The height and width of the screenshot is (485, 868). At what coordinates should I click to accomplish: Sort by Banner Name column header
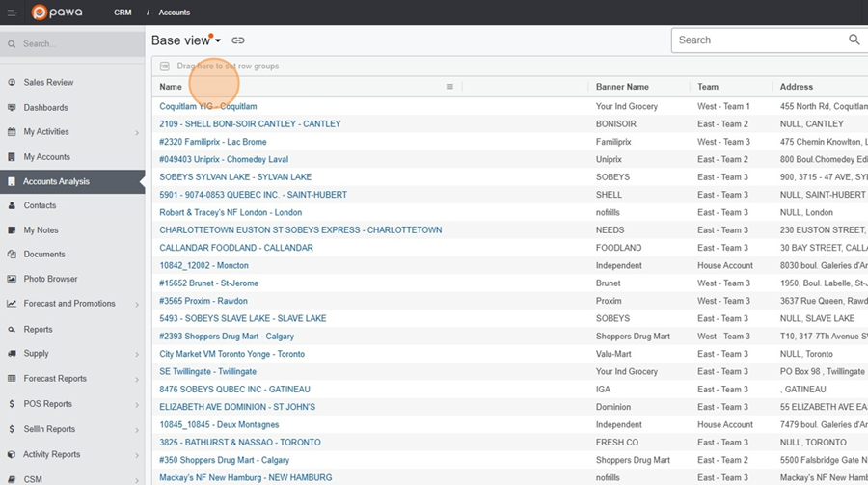622,87
